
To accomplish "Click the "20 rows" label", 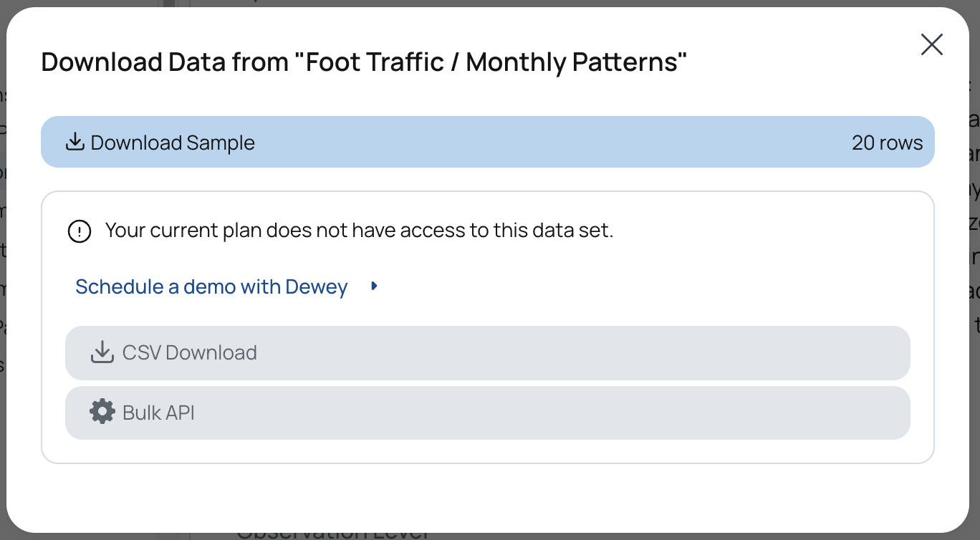I will pyautogui.click(x=887, y=143).
